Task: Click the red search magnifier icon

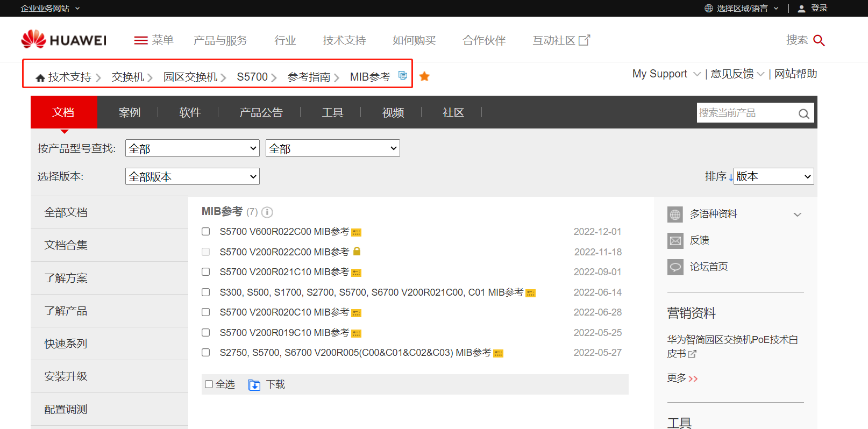Action: coord(819,40)
